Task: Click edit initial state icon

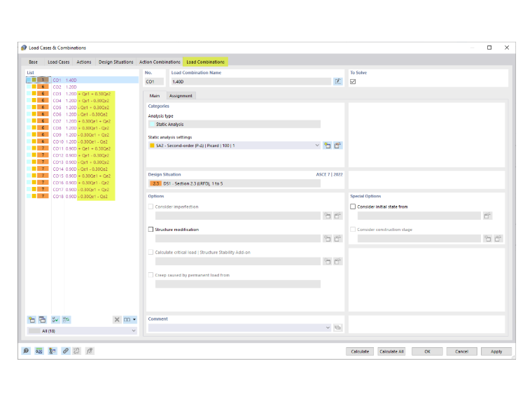Action: (488, 216)
